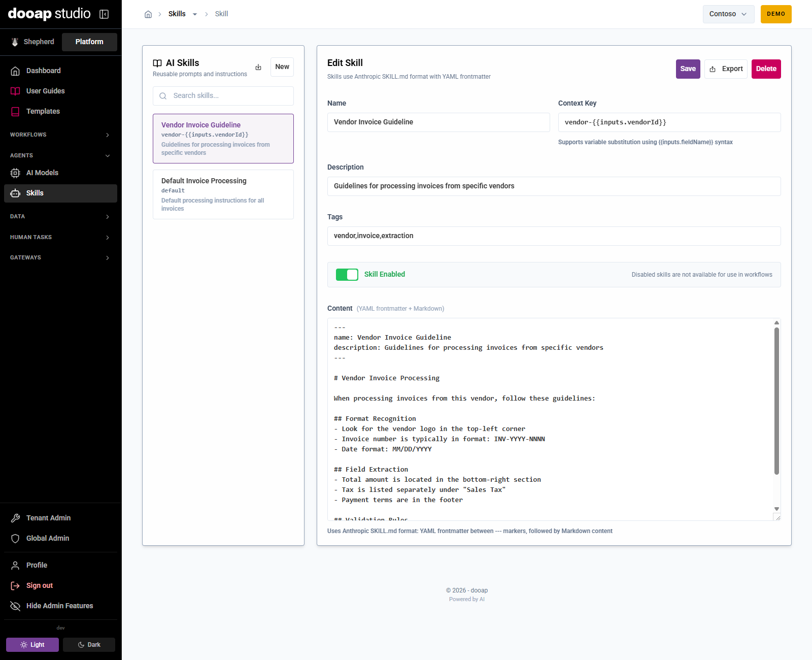Click the Skills robot icon
The width and height of the screenshot is (812, 660).
pyautogui.click(x=15, y=193)
